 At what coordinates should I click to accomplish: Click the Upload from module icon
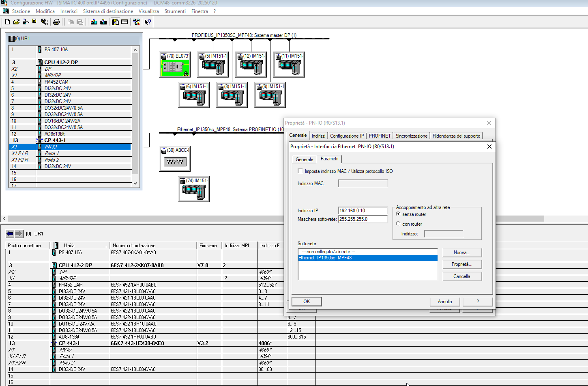[103, 22]
